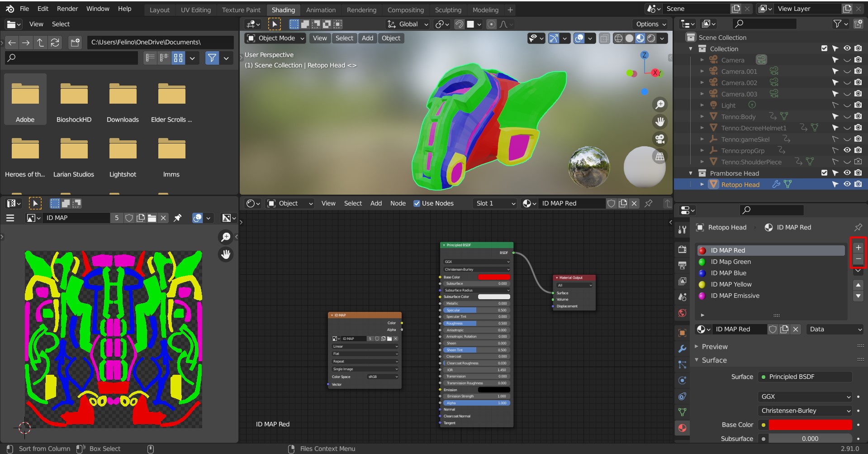This screenshot has width=868, height=454.
Task: Switch to the Sculpting workspace tab
Action: click(x=448, y=10)
